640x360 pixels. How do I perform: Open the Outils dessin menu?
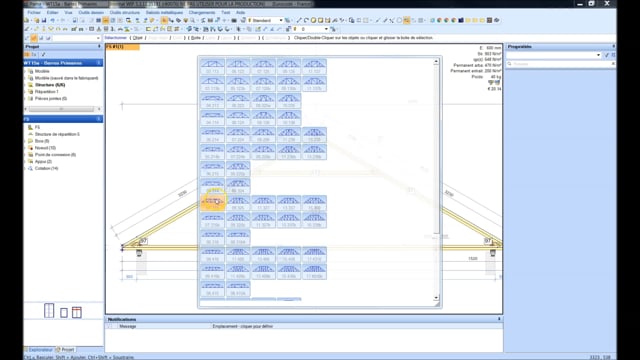[91, 13]
